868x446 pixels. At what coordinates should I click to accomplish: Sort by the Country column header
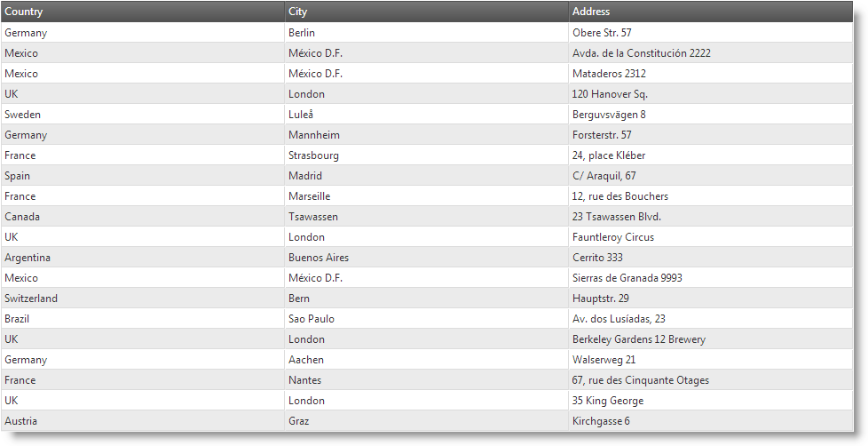pyautogui.click(x=24, y=12)
